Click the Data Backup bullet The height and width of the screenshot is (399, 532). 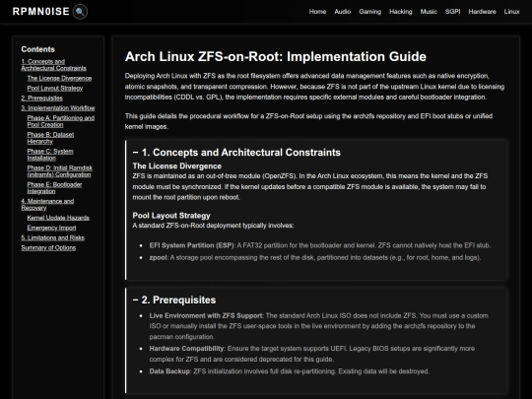(x=290, y=371)
